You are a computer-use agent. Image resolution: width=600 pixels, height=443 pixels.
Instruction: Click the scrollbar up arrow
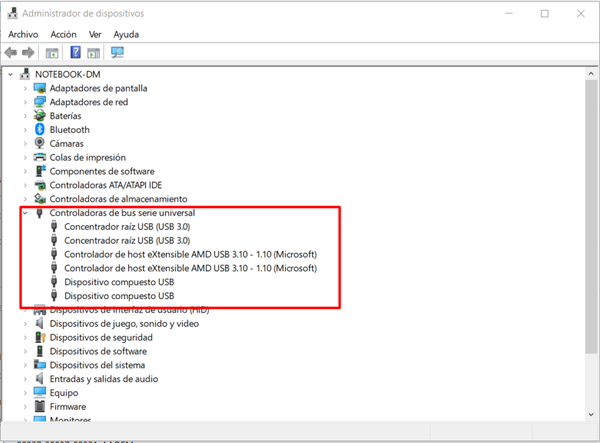click(x=591, y=73)
